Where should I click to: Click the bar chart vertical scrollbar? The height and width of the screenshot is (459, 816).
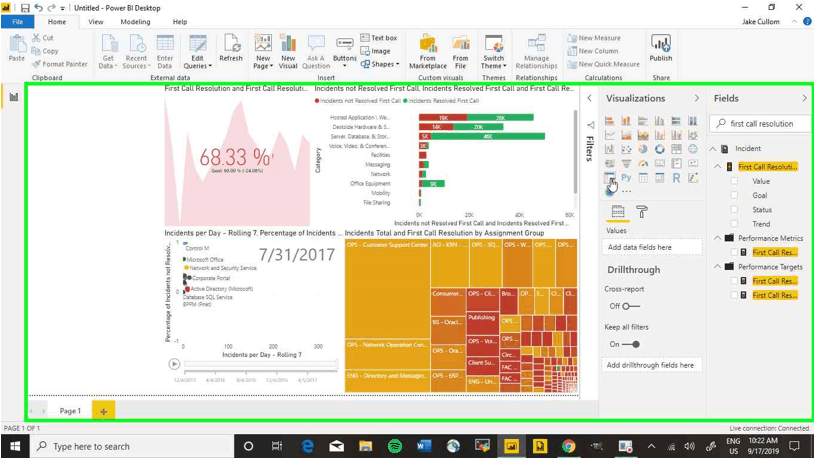576,151
